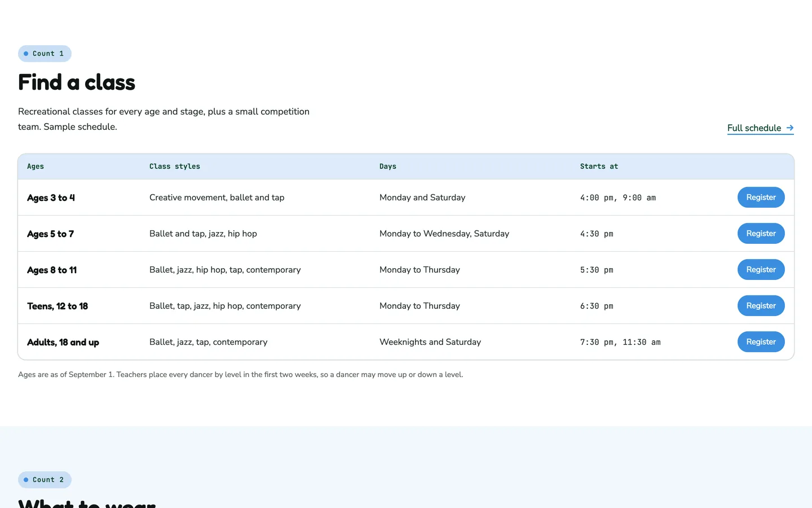Register for the Ages 8 to 11 class
Screen dimensions: 812x508
(x=761, y=270)
